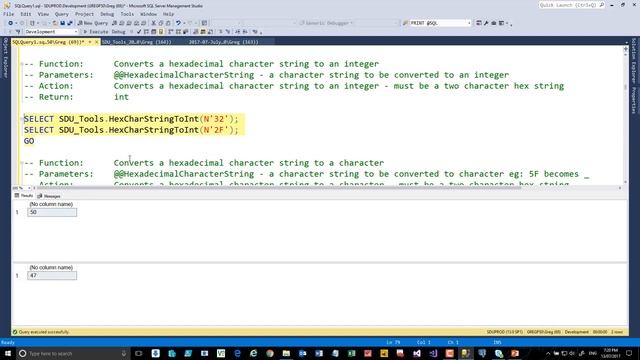Close the SQLQuery1 tab

click(96, 42)
